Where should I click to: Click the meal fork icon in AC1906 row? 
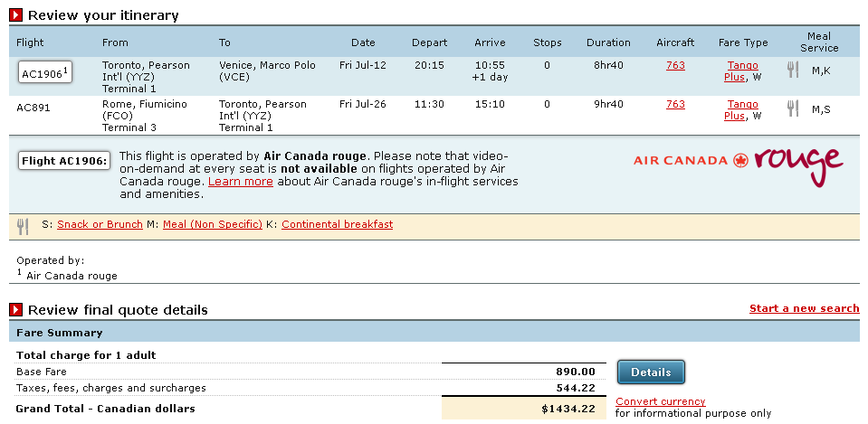click(x=793, y=71)
